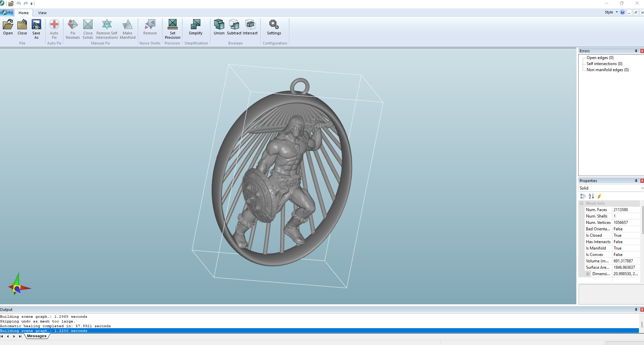Viewport: 644px width, 345px height.
Task: Click the Is Closed property row
Action: [x=612, y=235]
